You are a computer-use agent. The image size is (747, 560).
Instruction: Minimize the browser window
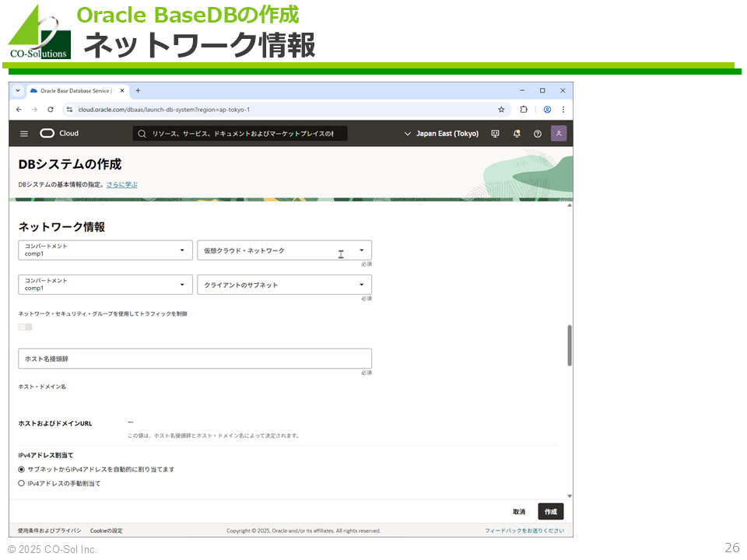click(x=522, y=90)
